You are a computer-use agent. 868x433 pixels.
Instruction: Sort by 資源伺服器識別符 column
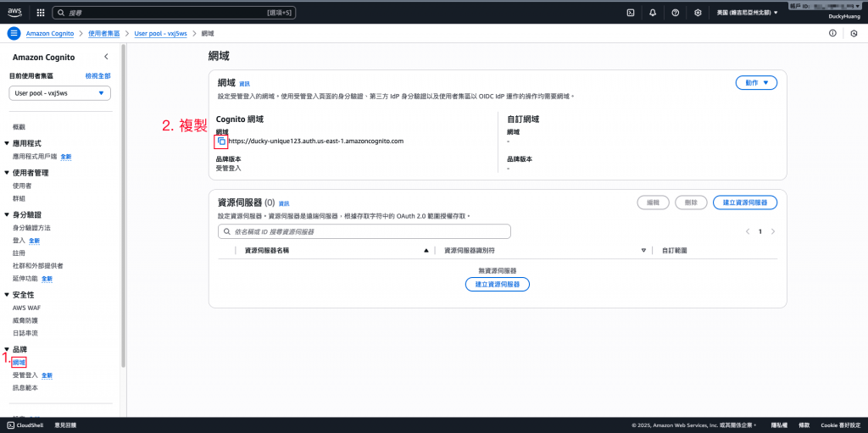tap(644, 250)
